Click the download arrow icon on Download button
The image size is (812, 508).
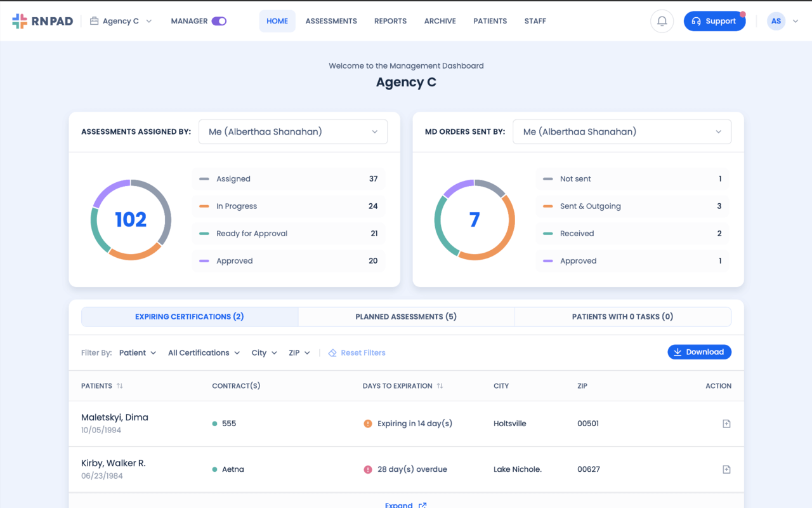[678, 351]
